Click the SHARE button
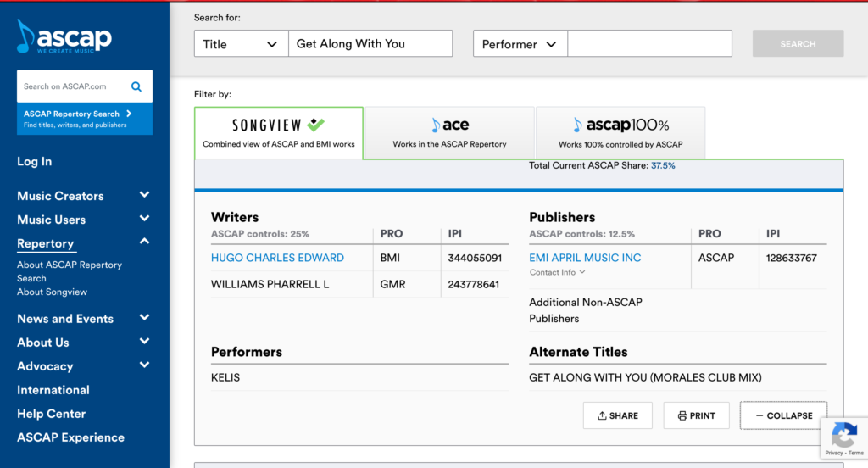Image resolution: width=868 pixels, height=468 pixels. pyautogui.click(x=618, y=415)
